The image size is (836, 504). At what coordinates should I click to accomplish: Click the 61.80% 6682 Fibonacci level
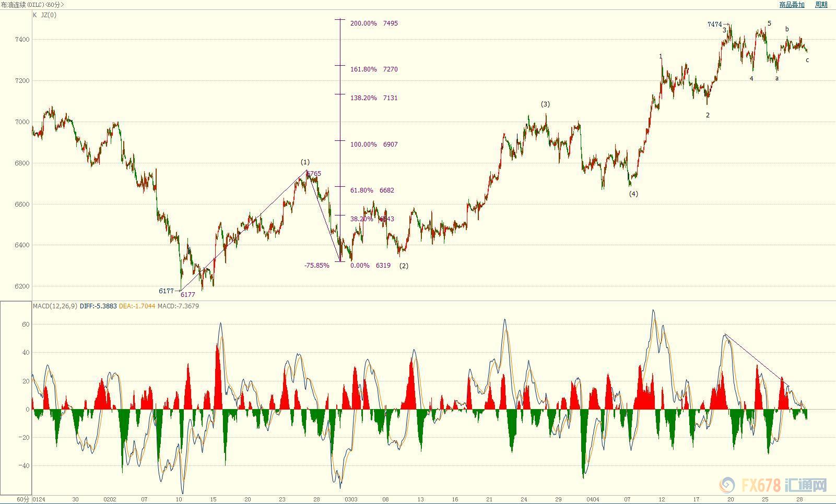(x=372, y=190)
